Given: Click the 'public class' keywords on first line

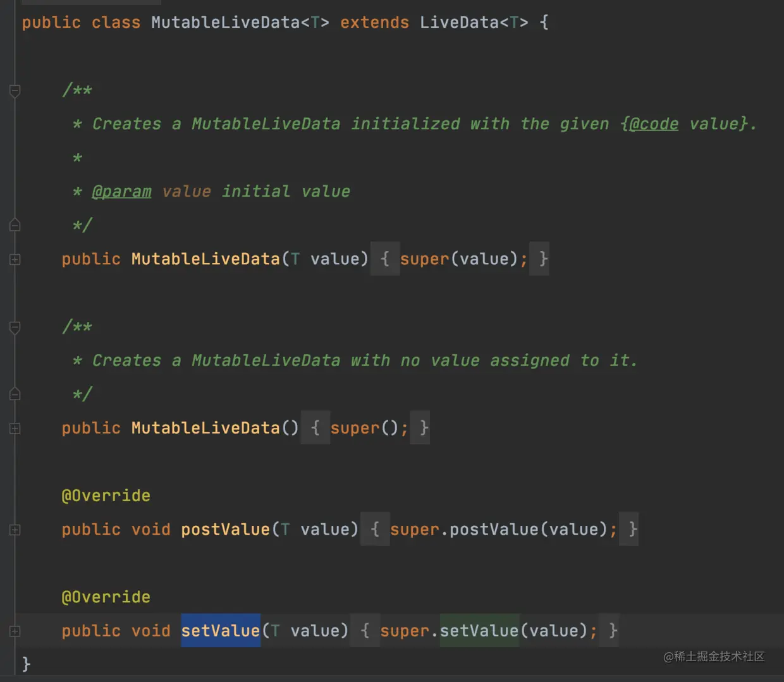Looking at the screenshot, I should (x=81, y=22).
